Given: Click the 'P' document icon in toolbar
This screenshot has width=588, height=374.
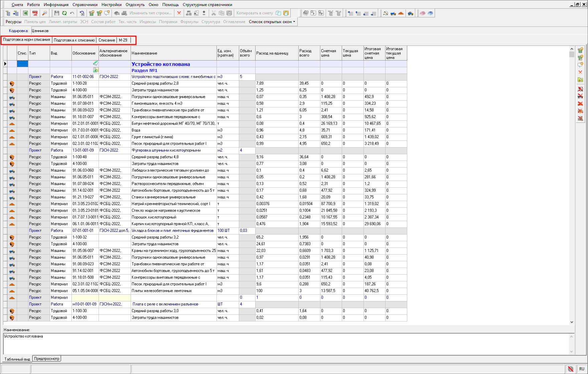Looking at the screenshot, I should (313, 13).
